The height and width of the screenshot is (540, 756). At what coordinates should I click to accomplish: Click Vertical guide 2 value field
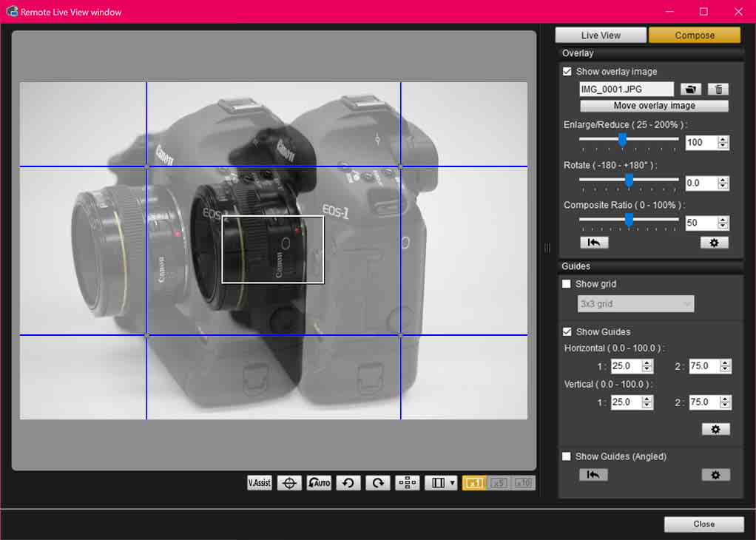pos(704,402)
